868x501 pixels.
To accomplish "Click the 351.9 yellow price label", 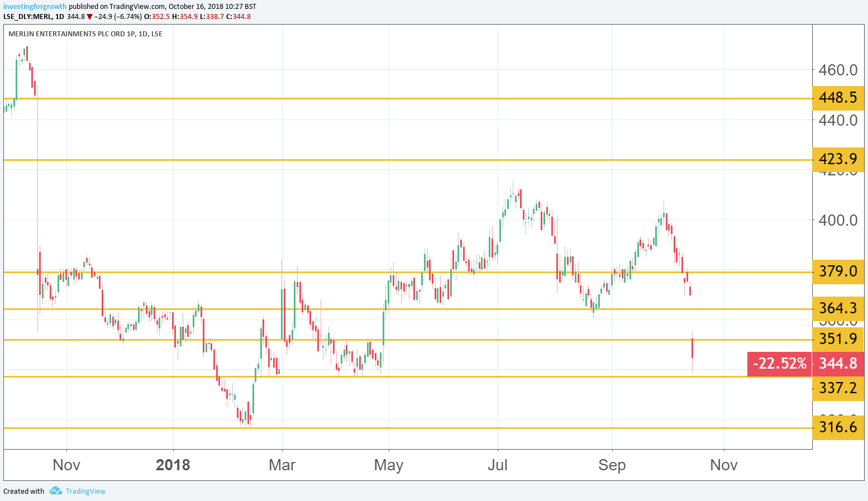I will (x=838, y=339).
